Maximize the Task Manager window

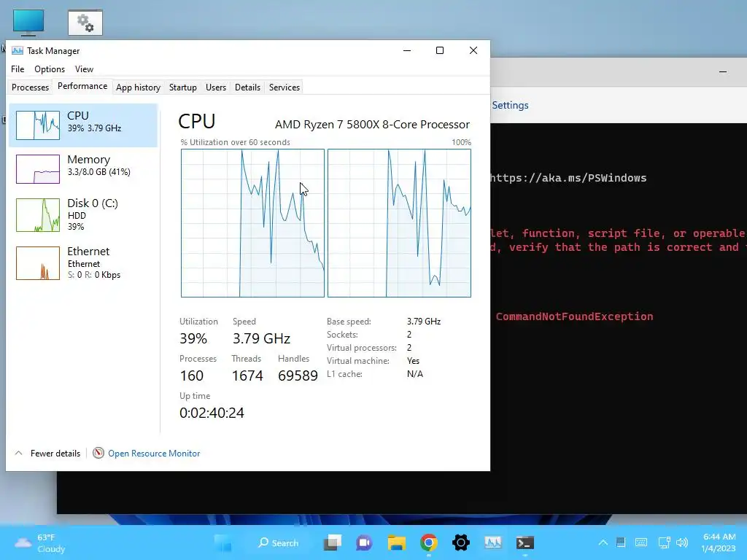[x=440, y=50]
